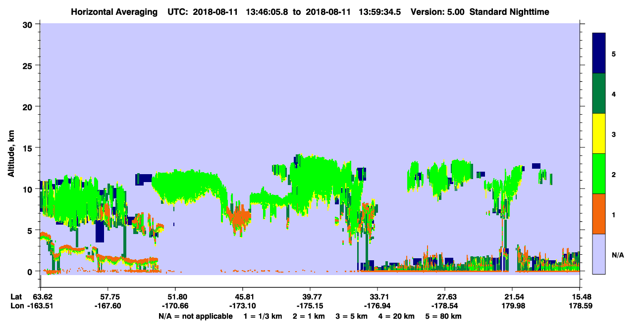
Task: Click the legend text '1 = 1/3 km'
Action: (x=262, y=316)
